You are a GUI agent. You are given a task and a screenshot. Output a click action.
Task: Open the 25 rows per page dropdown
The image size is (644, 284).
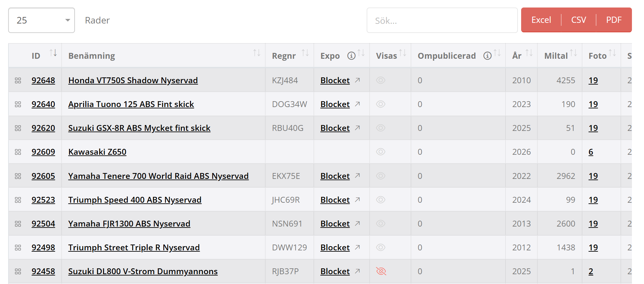point(42,20)
